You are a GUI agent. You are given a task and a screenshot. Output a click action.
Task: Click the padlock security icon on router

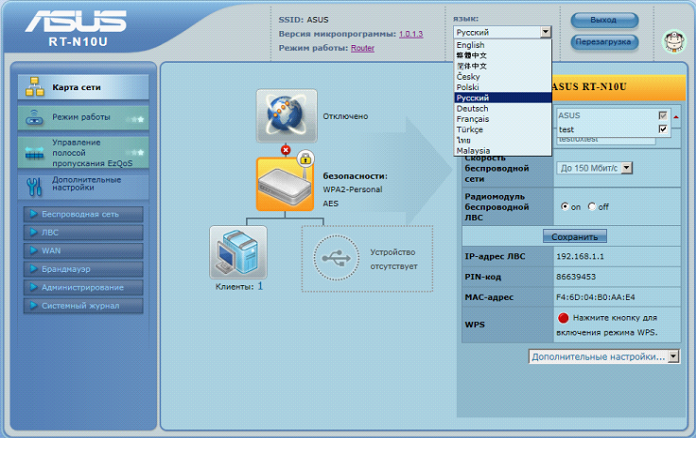click(305, 159)
